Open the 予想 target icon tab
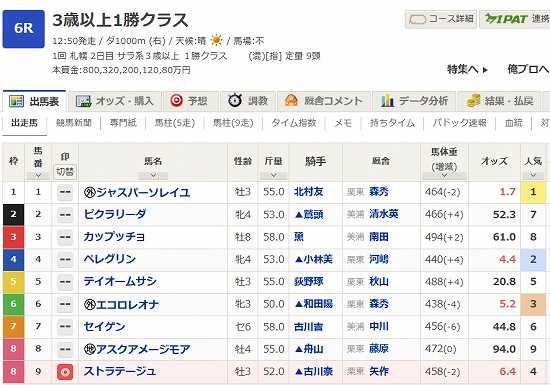 (x=176, y=101)
